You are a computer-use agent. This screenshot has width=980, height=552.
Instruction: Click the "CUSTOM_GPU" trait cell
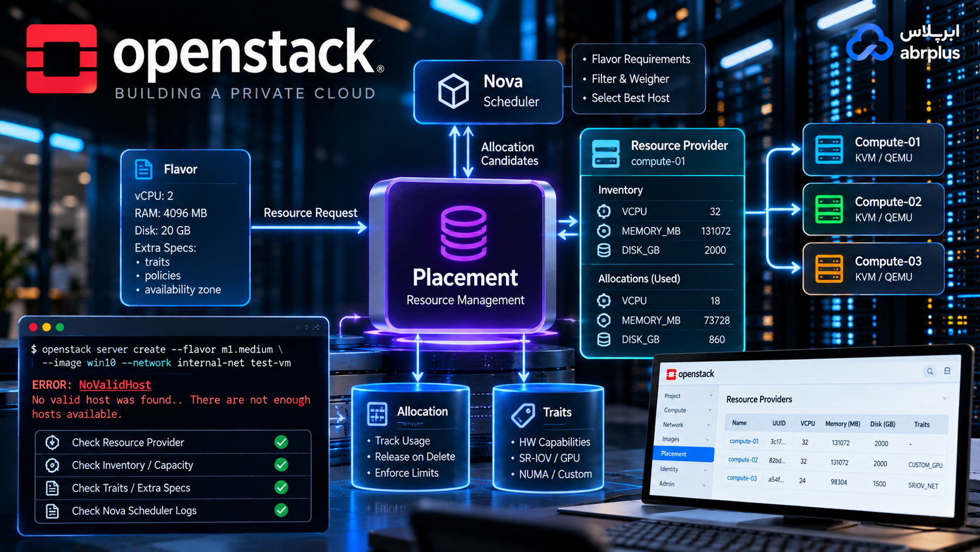point(925,465)
